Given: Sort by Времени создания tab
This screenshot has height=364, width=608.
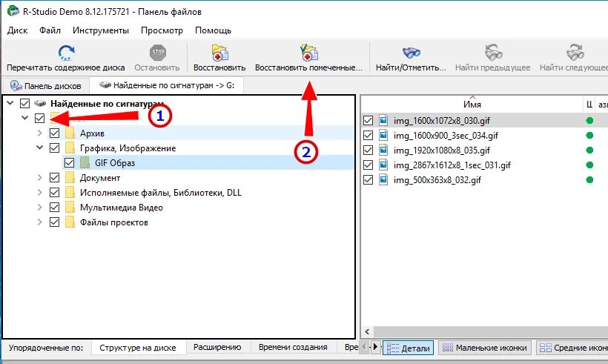Looking at the screenshot, I should tap(293, 348).
